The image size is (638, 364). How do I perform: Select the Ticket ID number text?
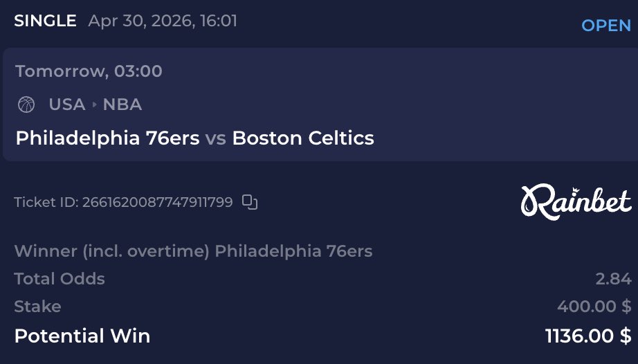tap(158, 202)
